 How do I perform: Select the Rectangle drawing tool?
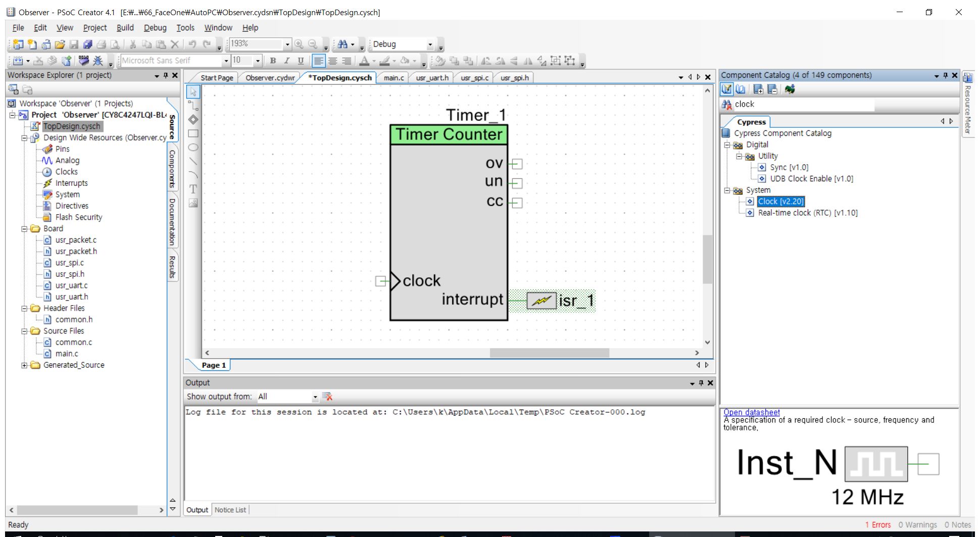193,133
